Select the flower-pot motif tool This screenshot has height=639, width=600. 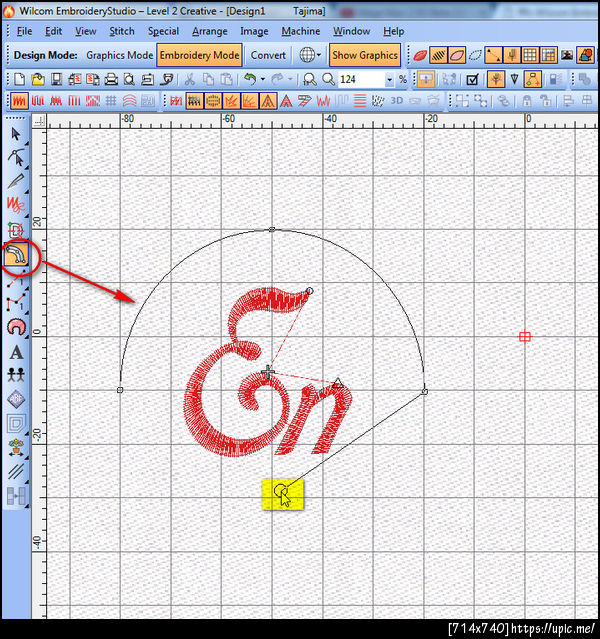(x=16, y=447)
